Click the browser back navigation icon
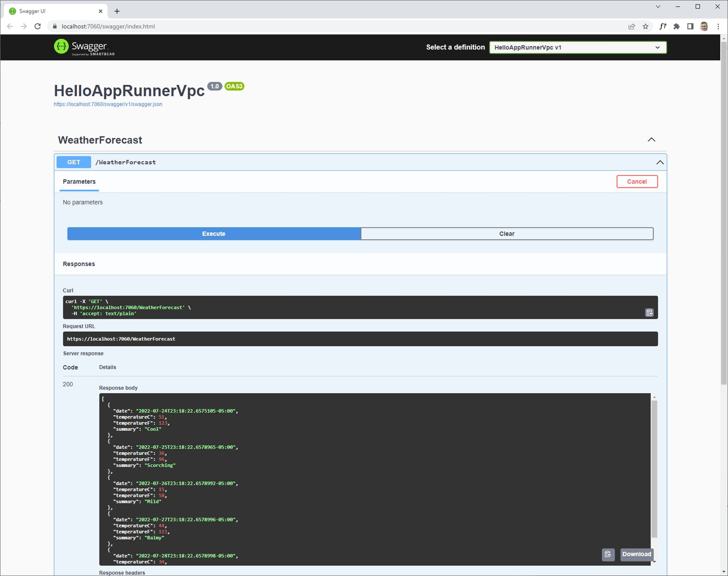Viewport: 728px width, 576px height. pyautogui.click(x=11, y=26)
